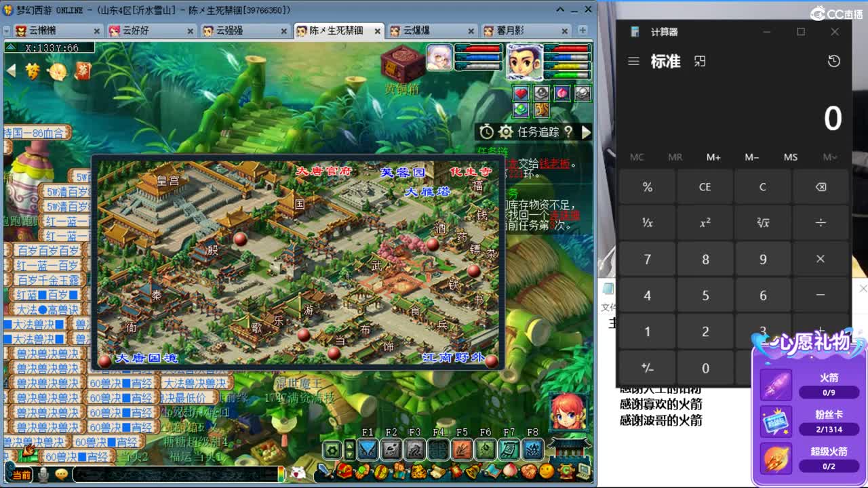Viewport: 868px width, 488px height.
Task: Open the scroll task icon
Action: point(437,470)
